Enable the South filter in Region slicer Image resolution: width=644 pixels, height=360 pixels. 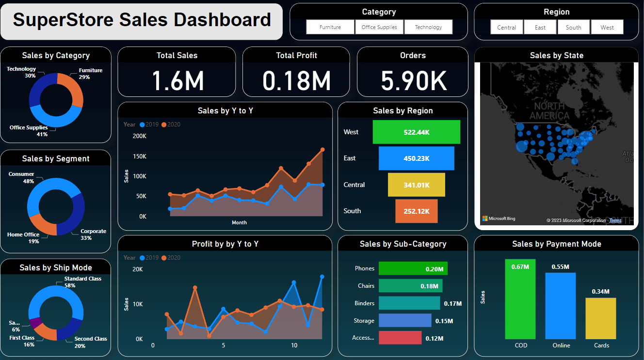tap(573, 28)
